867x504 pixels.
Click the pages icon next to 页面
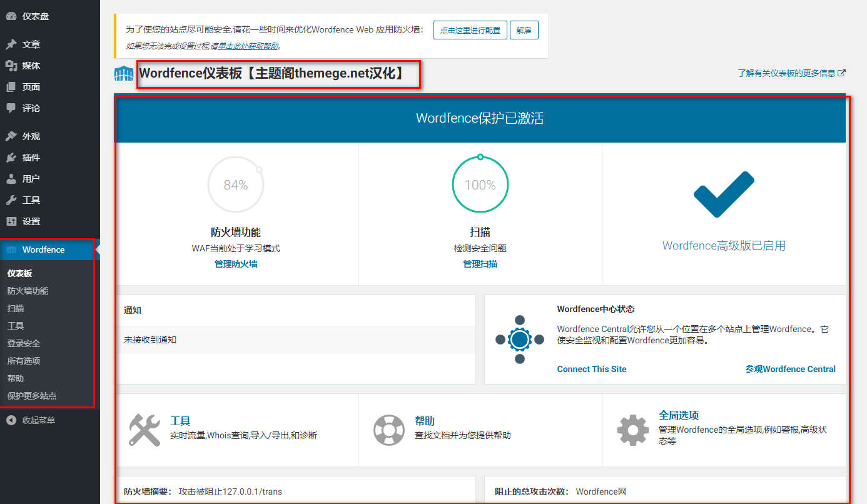click(x=11, y=87)
